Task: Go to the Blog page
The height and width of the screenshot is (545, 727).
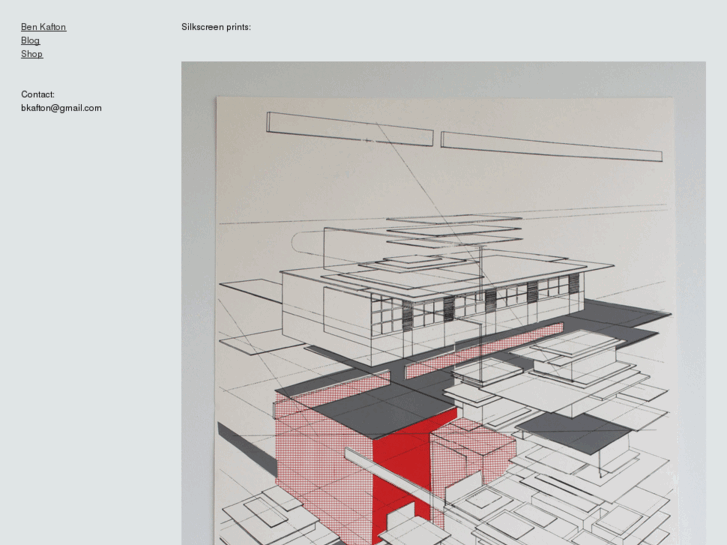Action: coord(31,40)
